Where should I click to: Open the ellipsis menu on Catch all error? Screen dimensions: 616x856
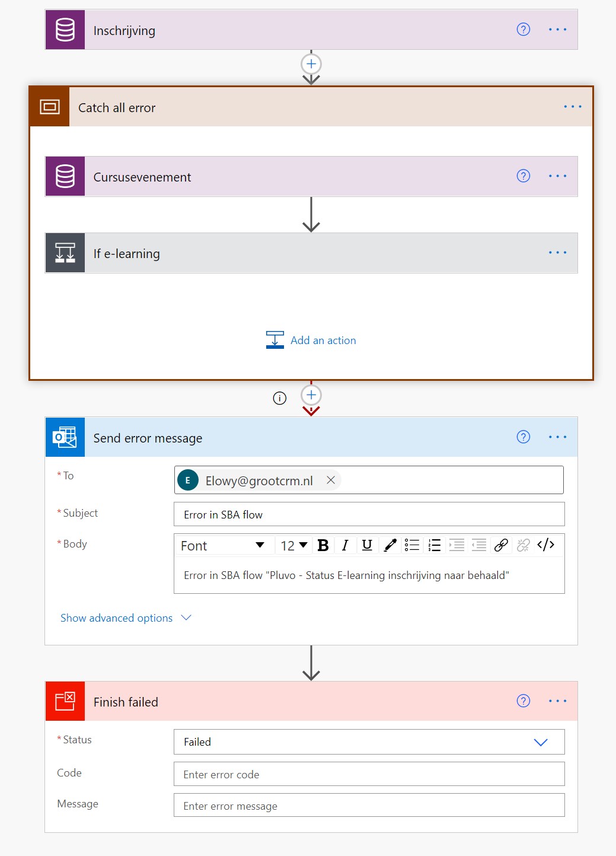573,107
